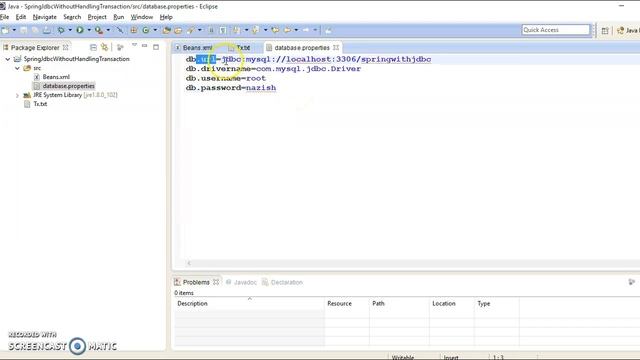The height and width of the screenshot is (360, 640).
Task: Sort Problems by Path column
Action: pos(399,304)
